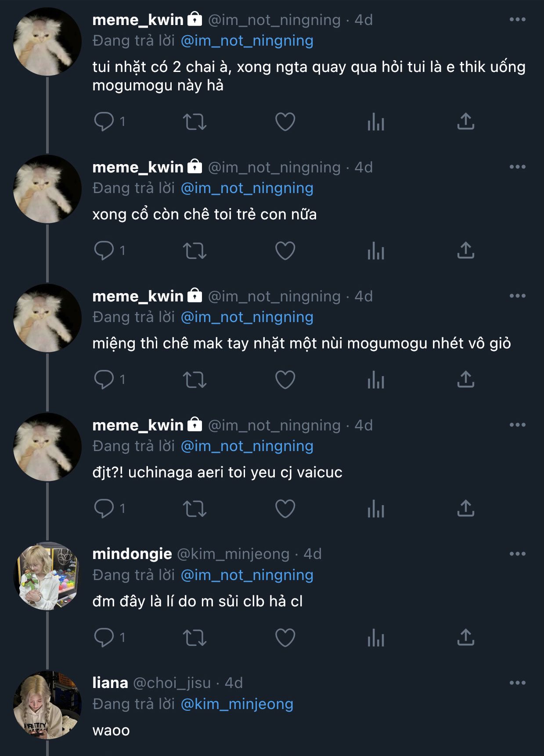Image resolution: width=544 pixels, height=756 pixels.
Task: Like the uchinaga aeri tweet
Action: click(285, 509)
